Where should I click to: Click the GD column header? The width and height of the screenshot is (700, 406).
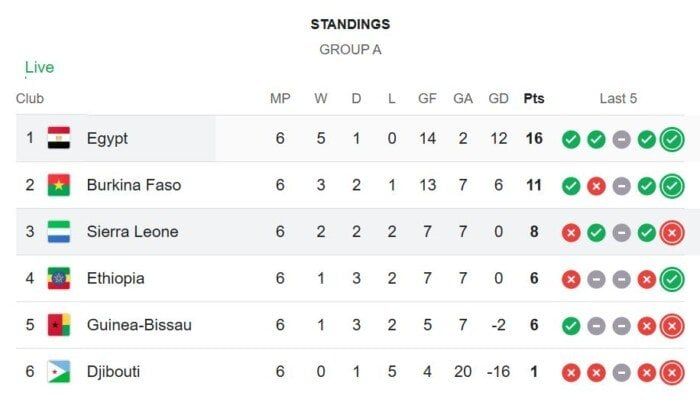click(x=498, y=98)
